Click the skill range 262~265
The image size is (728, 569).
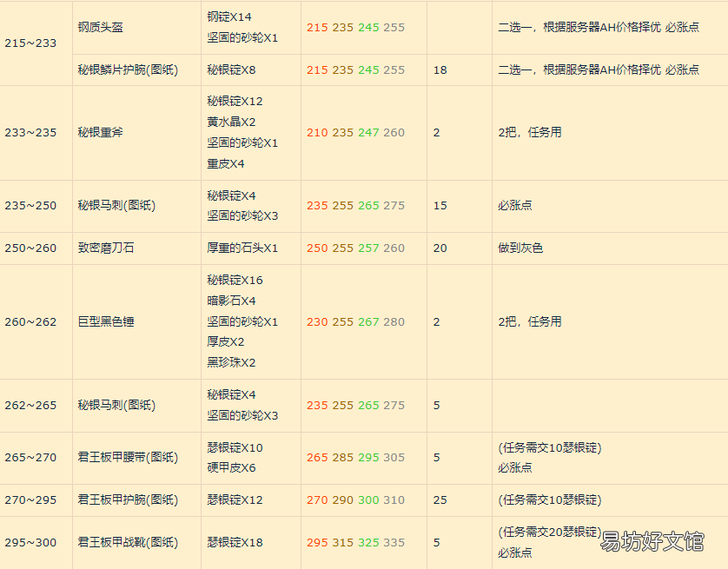click(30, 406)
